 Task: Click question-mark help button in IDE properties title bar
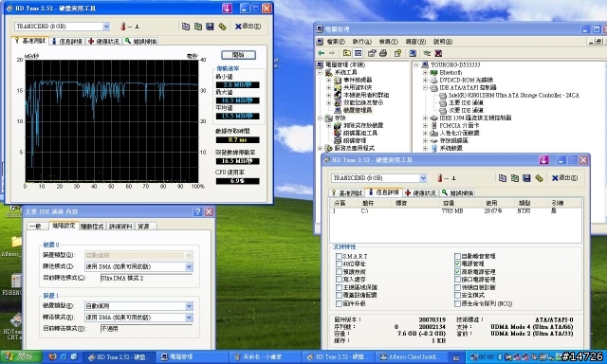point(198,211)
